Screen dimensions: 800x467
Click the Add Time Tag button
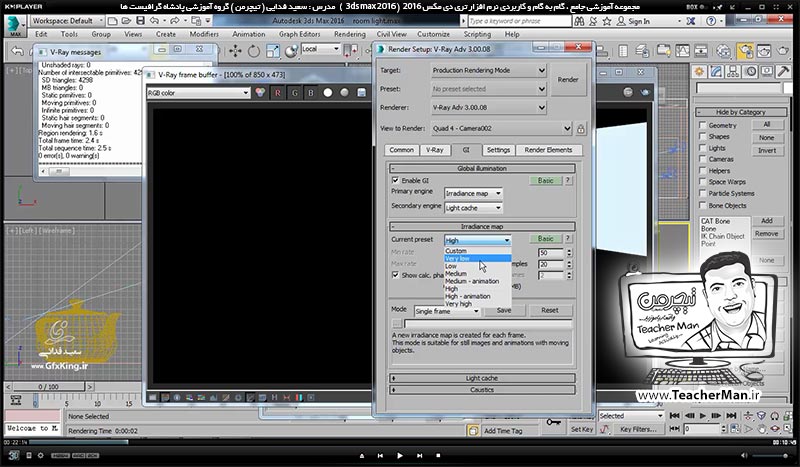pyautogui.click(x=503, y=431)
